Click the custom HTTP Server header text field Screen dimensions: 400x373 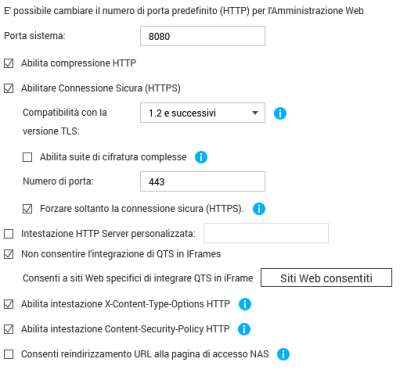point(266,233)
